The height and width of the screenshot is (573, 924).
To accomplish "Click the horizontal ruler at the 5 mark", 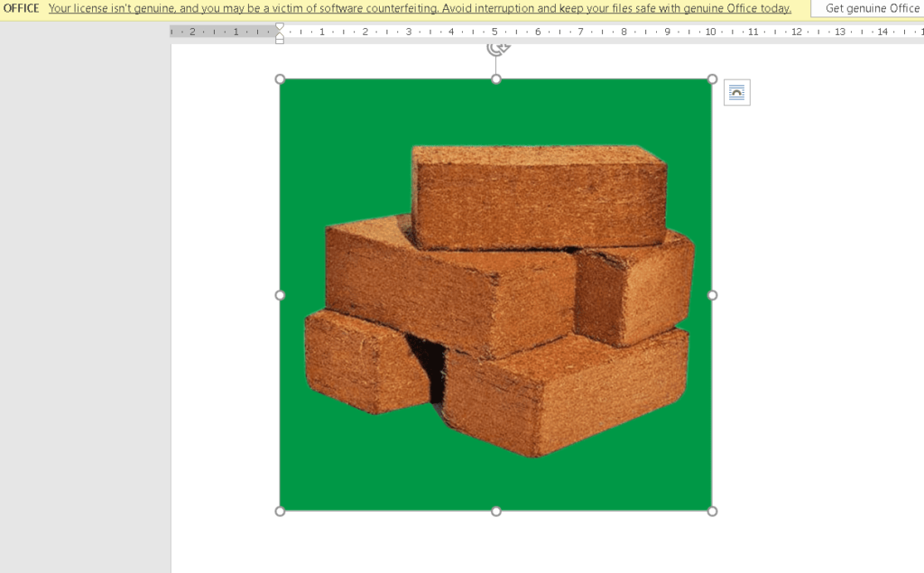I will (494, 32).
